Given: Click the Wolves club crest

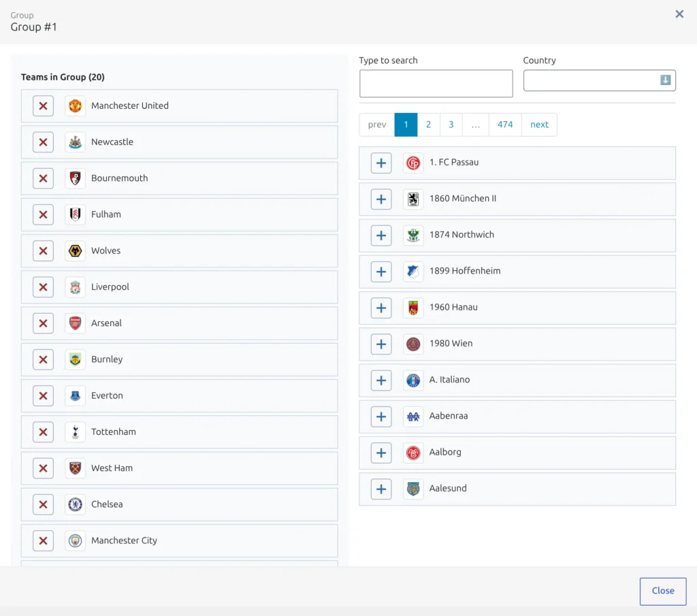Looking at the screenshot, I should (x=75, y=250).
